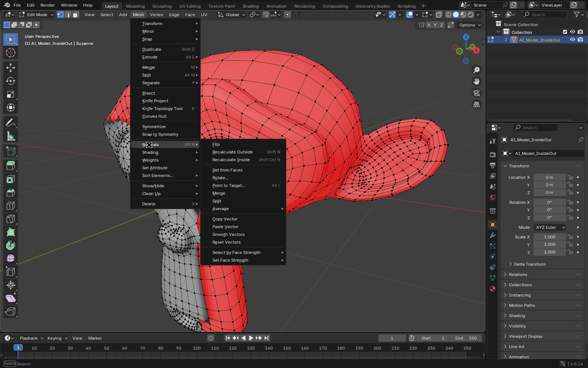Select the Move tool
588x368 pixels.
(10, 68)
